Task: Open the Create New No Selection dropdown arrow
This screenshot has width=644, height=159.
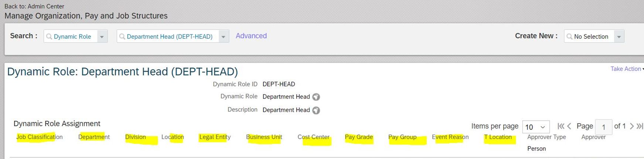Action: point(619,37)
